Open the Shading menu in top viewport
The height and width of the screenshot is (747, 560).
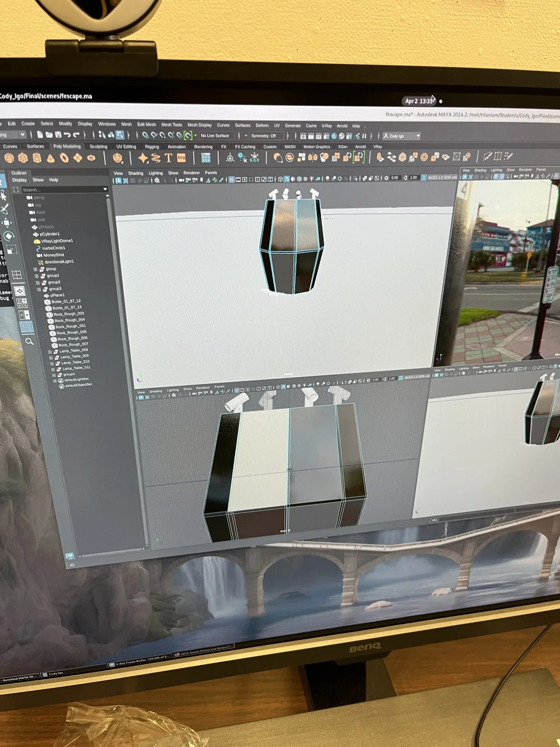pos(136,173)
